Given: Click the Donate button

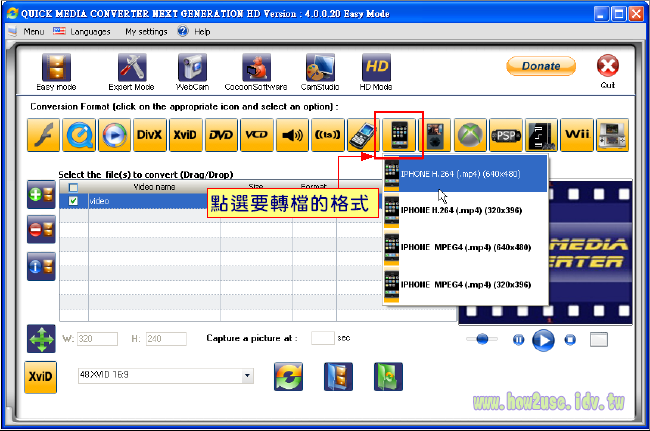Looking at the screenshot, I should click(x=541, y=66).
